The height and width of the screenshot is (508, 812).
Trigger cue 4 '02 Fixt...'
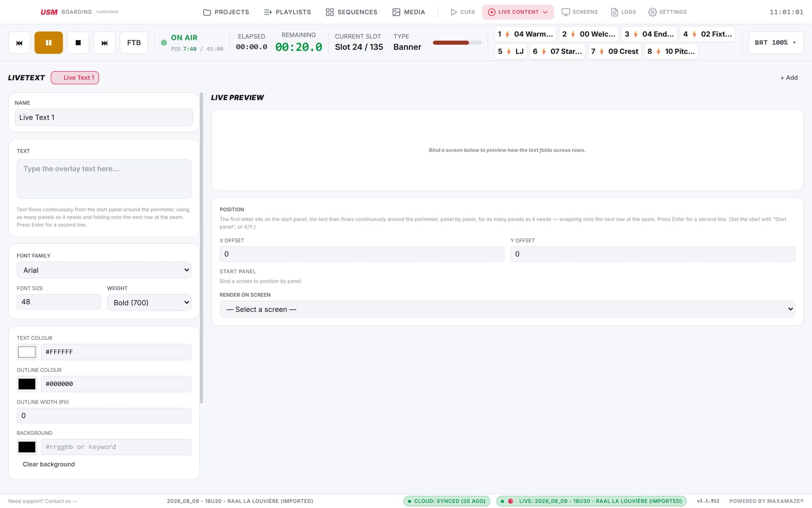[x=707, y=34]
